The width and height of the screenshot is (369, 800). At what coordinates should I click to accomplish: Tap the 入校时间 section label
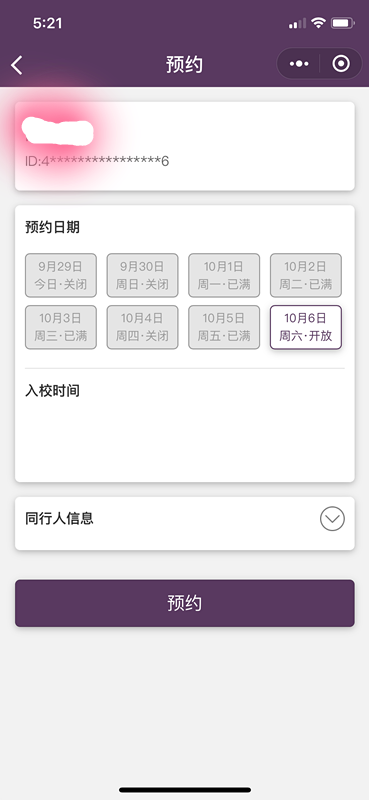[x=52, y=391]
